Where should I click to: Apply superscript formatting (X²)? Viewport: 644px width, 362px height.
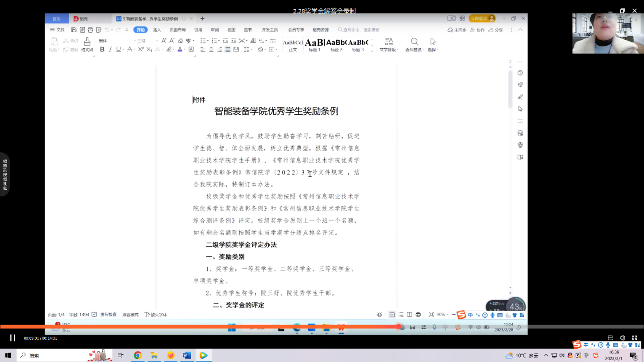tap(141, 50)
